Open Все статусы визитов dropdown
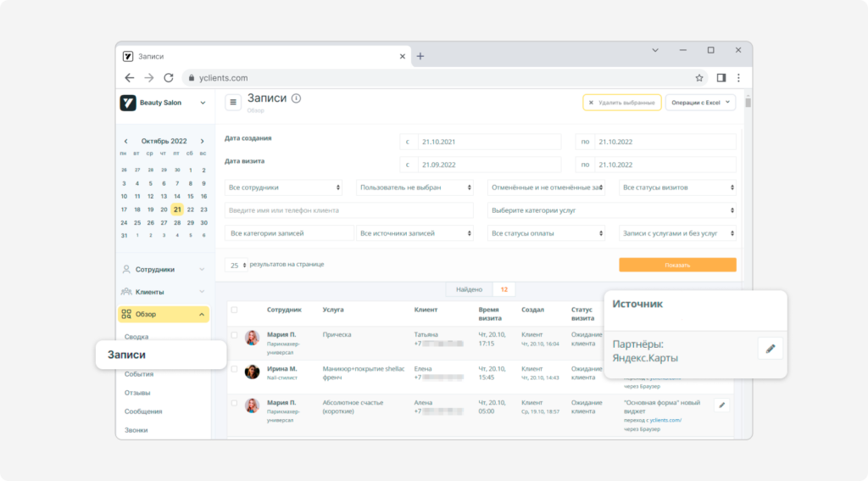This screenshot has width=868, height=481. (x=677, y=187)
